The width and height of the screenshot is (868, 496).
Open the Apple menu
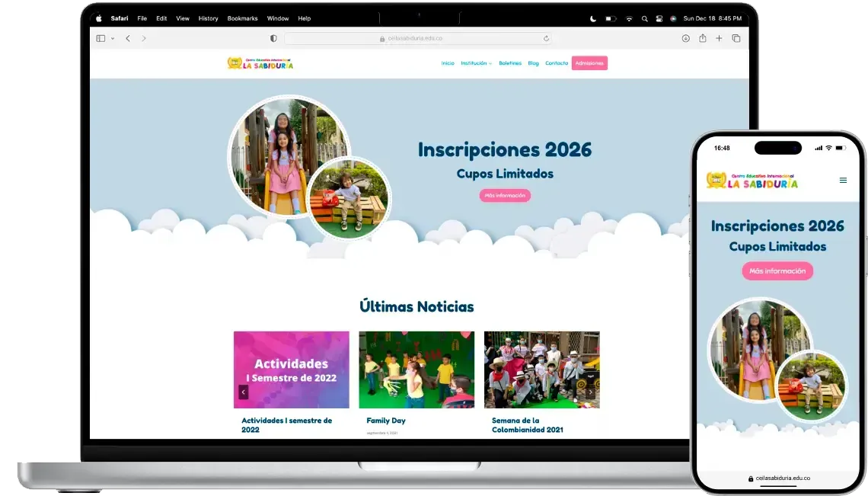(x=99, y=18)
